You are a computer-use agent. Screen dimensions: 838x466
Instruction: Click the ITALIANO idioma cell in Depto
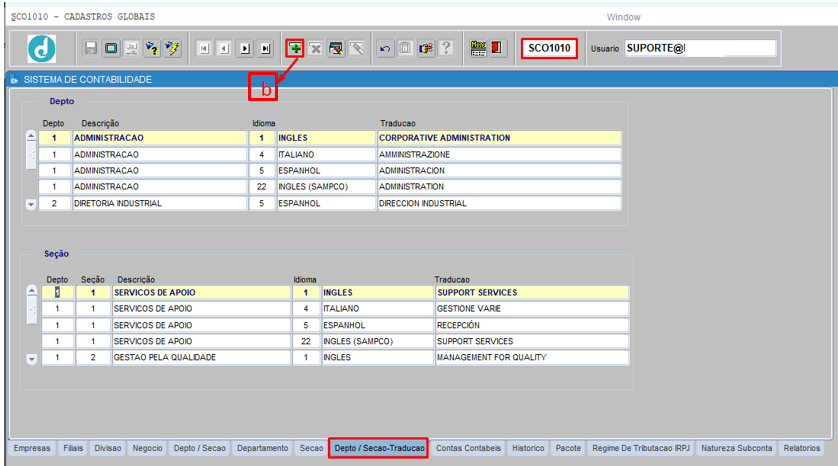coord(326,154)
